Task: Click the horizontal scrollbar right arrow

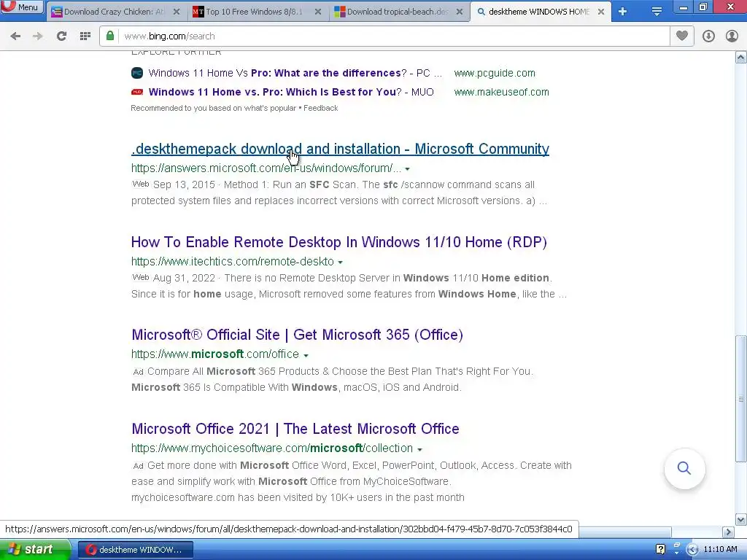Action: point(728,532)
